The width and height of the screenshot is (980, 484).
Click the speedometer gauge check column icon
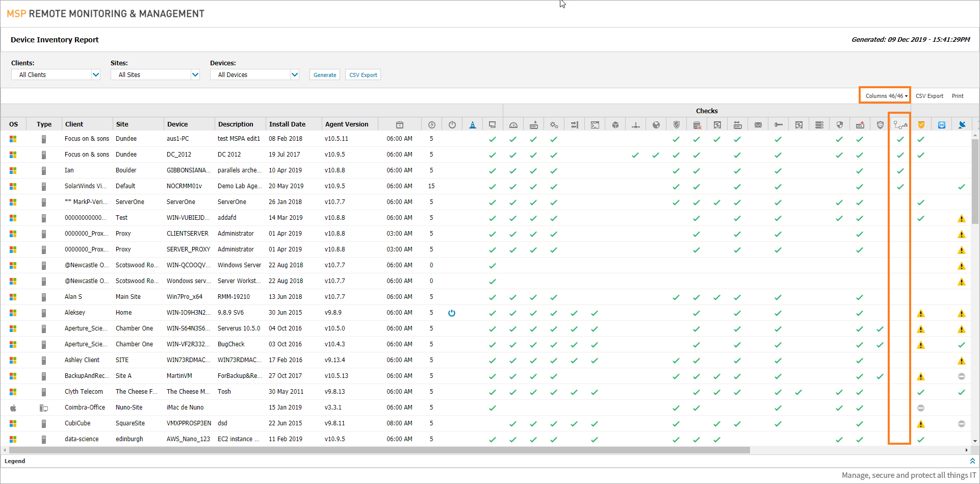coord(513,124)
